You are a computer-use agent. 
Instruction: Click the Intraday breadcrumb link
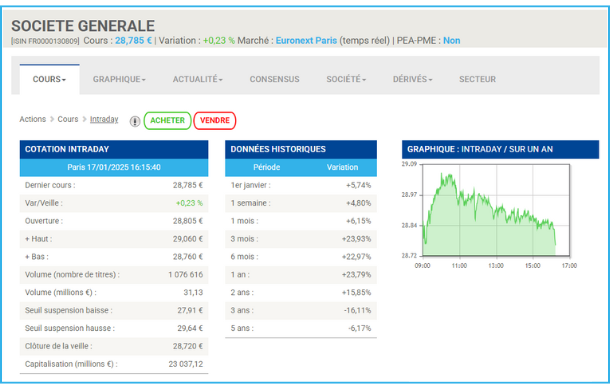[x=104, y=119]
